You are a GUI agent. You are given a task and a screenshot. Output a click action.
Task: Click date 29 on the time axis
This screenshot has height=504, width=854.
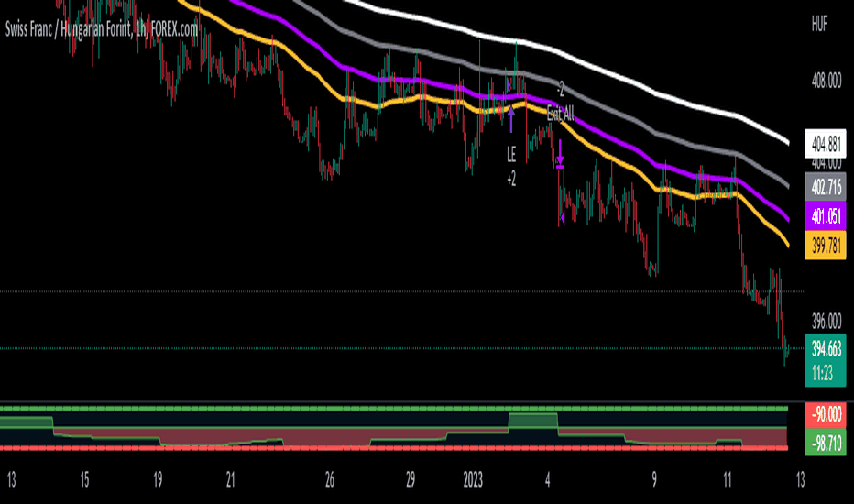pos(411,480)
